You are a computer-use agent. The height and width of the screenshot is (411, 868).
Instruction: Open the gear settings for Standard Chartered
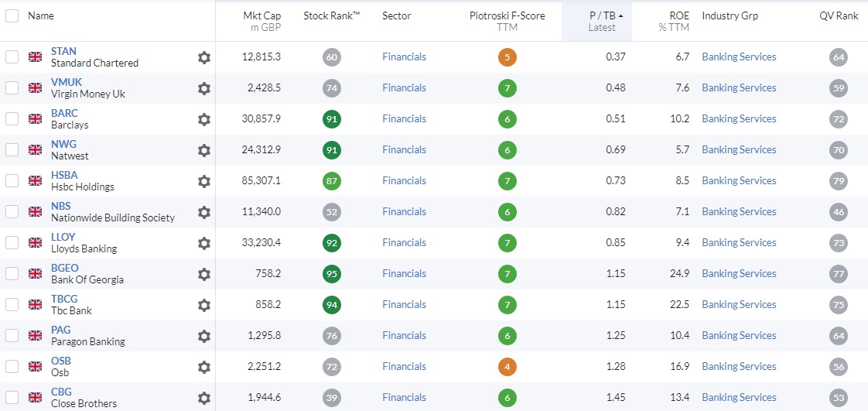click(204, 57)
